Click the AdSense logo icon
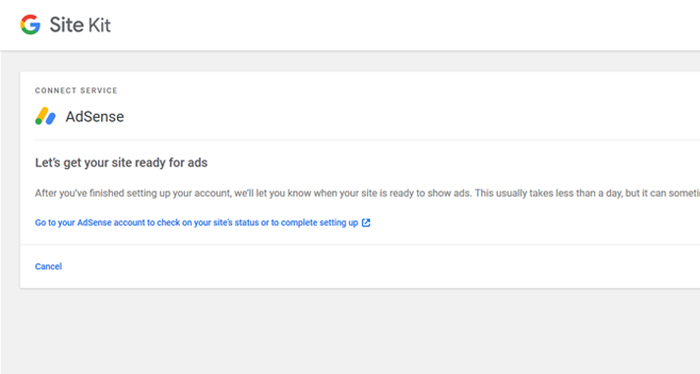The height and width of the screenshot is (374, 700). 45,116
